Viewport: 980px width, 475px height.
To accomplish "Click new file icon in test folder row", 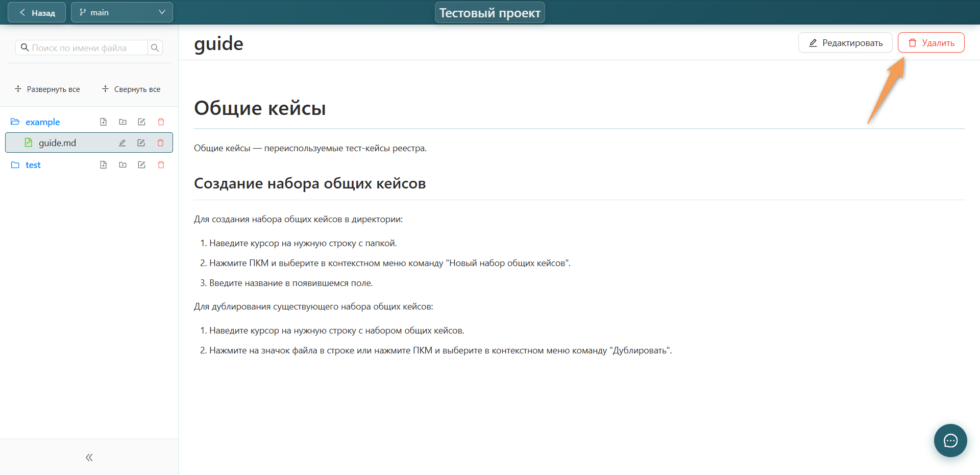I will pos(103,165).
